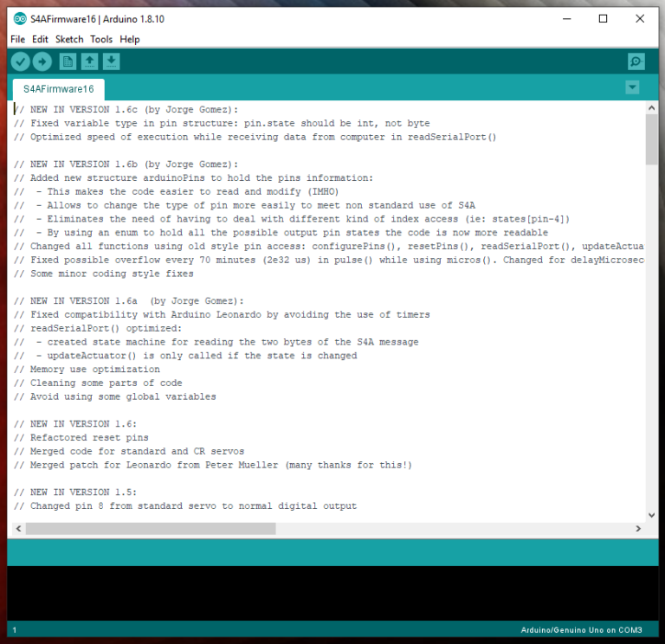Click the horizontal scrollbar left arrow
Viewport: 665px width, 644px height.
pyautogui.click(x=19, y=528)
